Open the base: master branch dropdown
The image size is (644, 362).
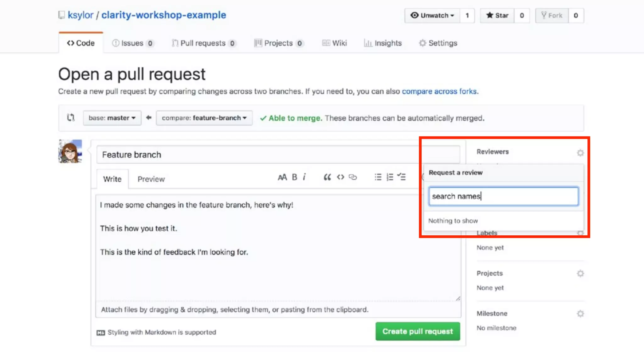click(x=112, y=118)
